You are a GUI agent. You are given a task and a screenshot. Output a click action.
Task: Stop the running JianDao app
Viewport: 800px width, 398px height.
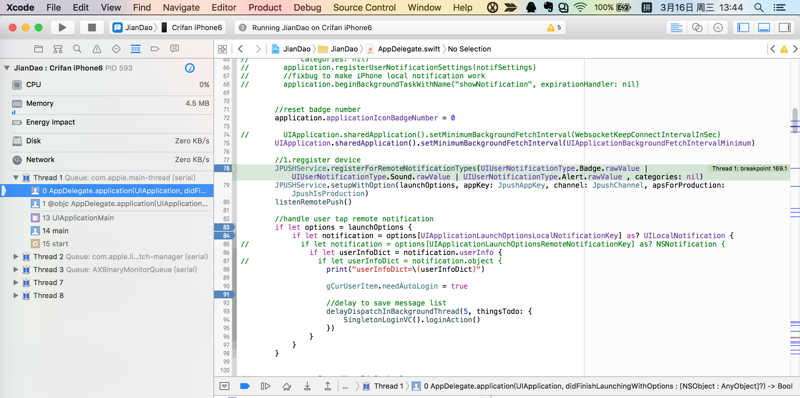pyautogui.click(x=92, y=28)
